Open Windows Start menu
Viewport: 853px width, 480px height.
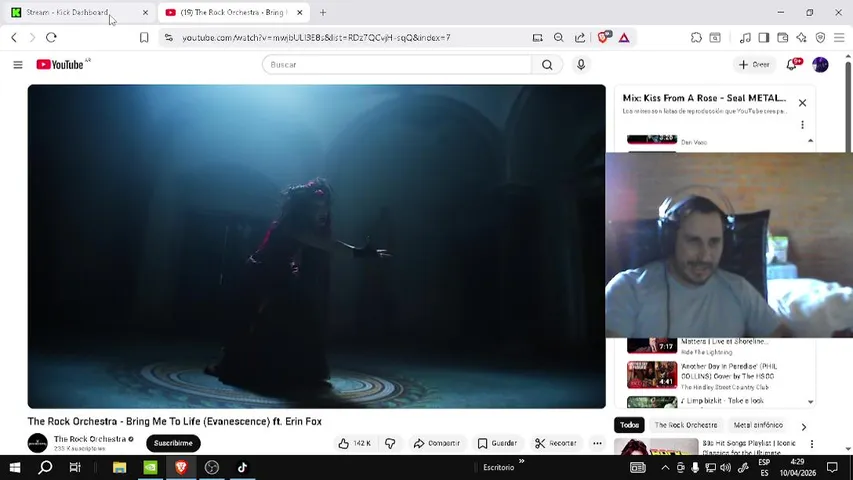(x=15, y=467)
